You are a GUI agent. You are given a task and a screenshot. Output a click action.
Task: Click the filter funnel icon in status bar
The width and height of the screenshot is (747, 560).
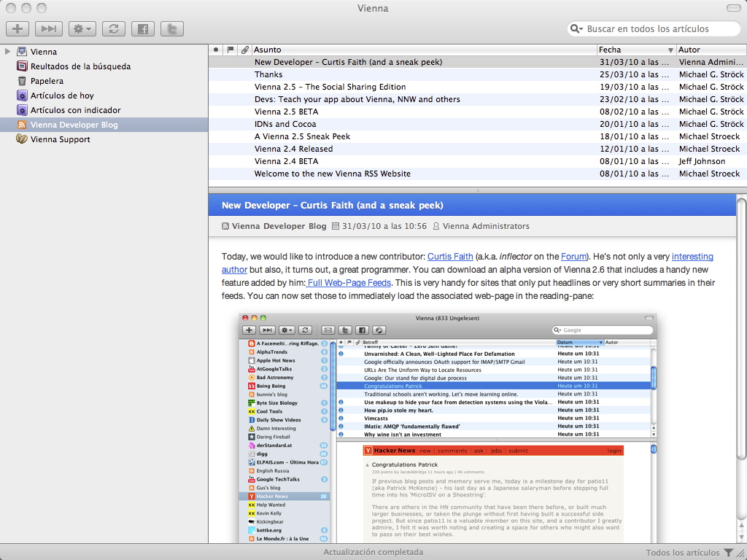point(729,553)
